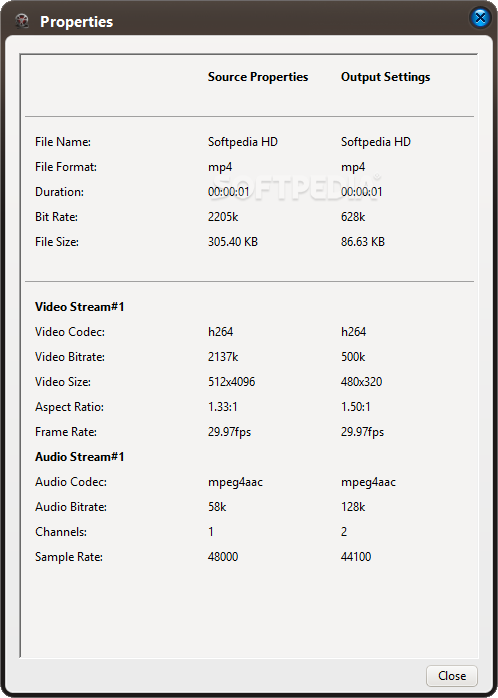Select the output file size 86.63 KB
Screen dimensions: 498x698
[x=363, y=242]
